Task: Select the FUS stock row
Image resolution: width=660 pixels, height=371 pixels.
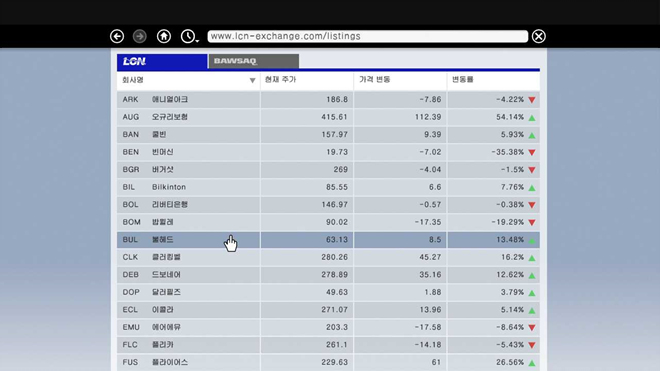Action: (x=328, y=362)
